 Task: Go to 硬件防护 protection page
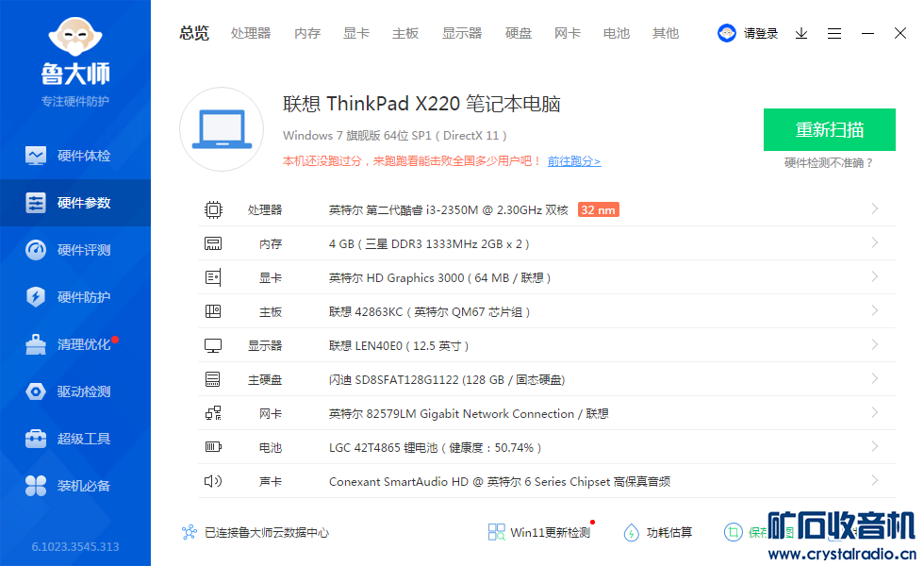pos(83,297)
